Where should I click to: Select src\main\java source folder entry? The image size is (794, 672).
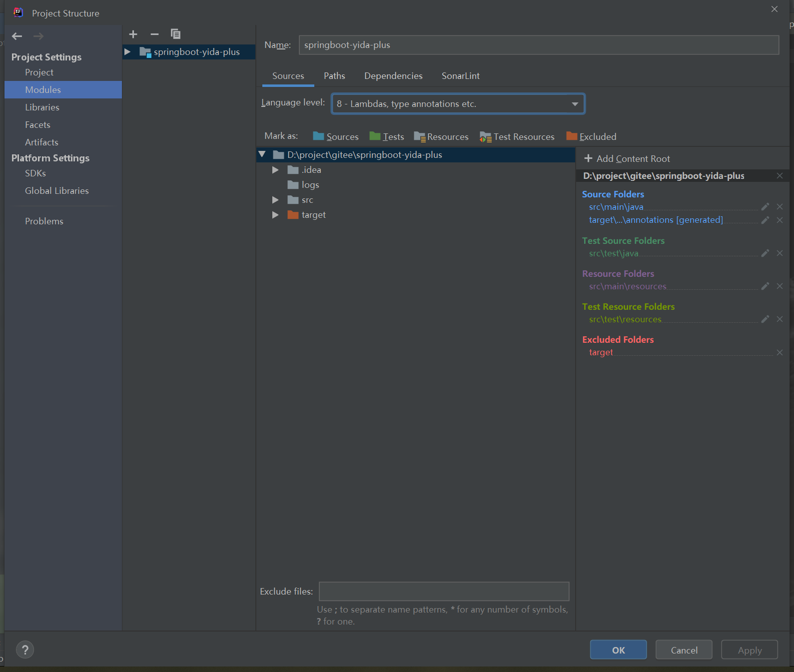(x=616, y=207)
